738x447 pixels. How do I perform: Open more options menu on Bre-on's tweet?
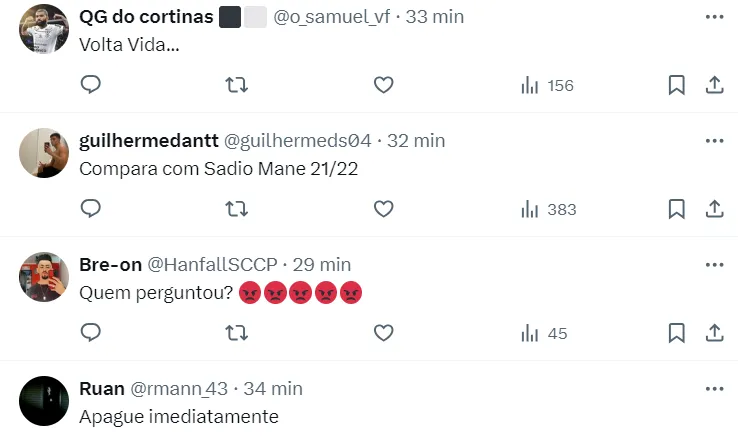tap(714, 265)
